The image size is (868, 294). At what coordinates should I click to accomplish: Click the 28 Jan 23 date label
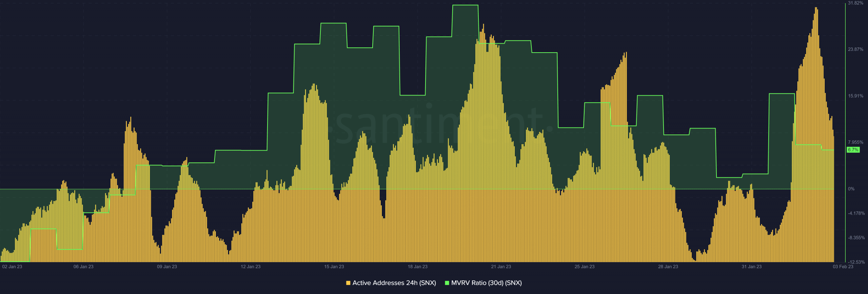tap(668, 267)
